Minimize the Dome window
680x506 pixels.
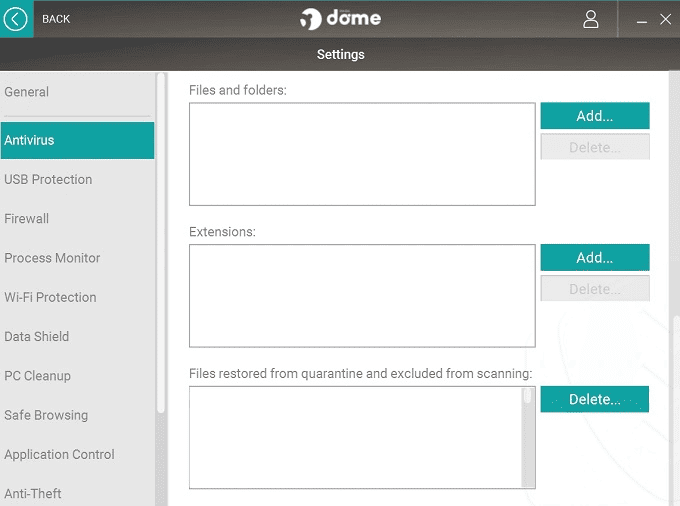point(642,20)
